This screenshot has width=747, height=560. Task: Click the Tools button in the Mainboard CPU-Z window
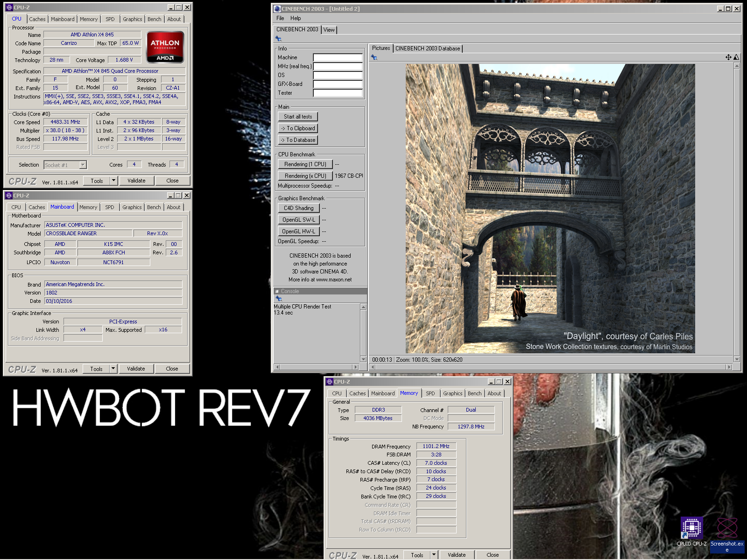pyautogui.click(x=97, y=369)
